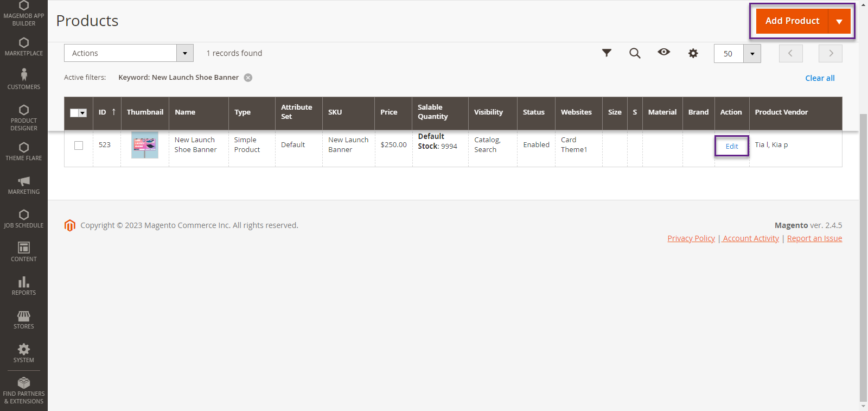
Task: Open Reports from the sidebar
Action: (24, 286)
